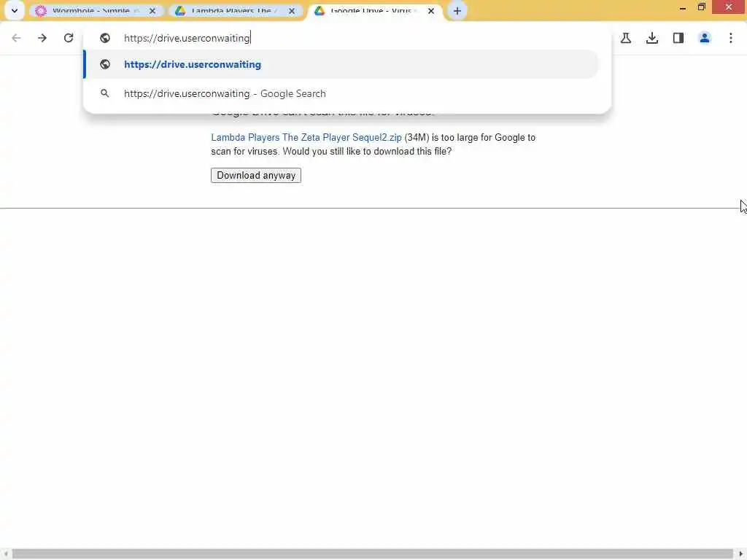Click the Download anyway button
The width and height of the screenshot is (747, 560).
[256, 175]
